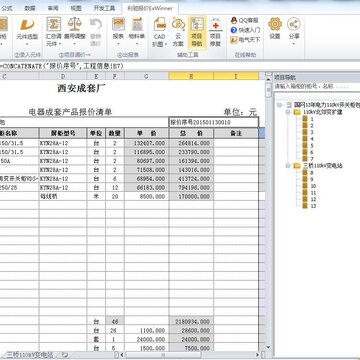The width and height of the screenshot is (360, 360).
Task: Open the dropdown arrow under 报表
Action: pos(118,44)
